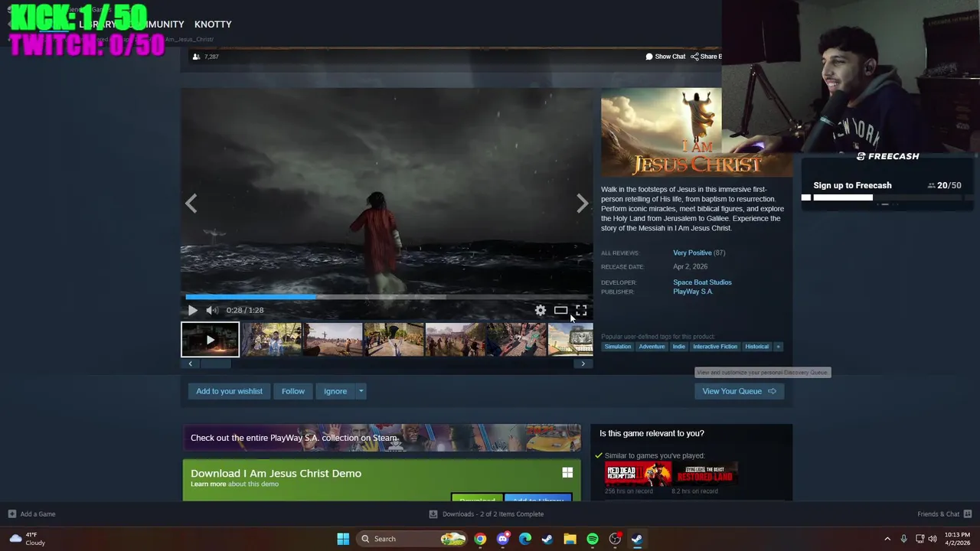
Task: Click the taskbar Search box
Action: tap(412, 539)
